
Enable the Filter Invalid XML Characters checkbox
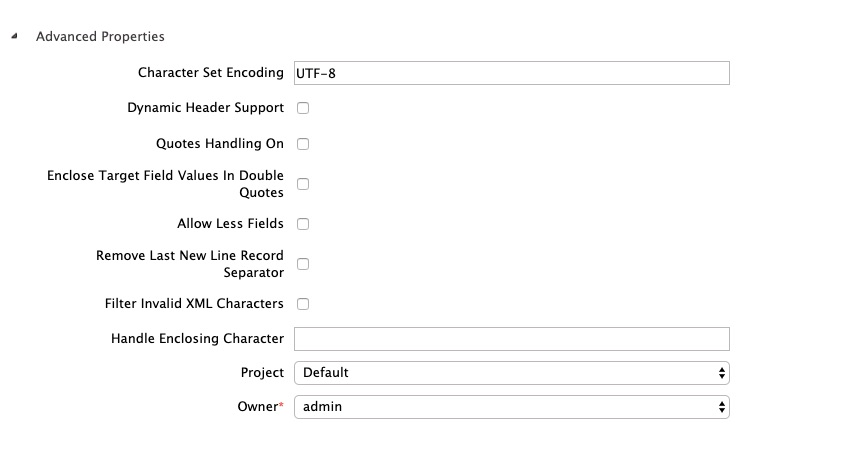click(x=303, y=304)
